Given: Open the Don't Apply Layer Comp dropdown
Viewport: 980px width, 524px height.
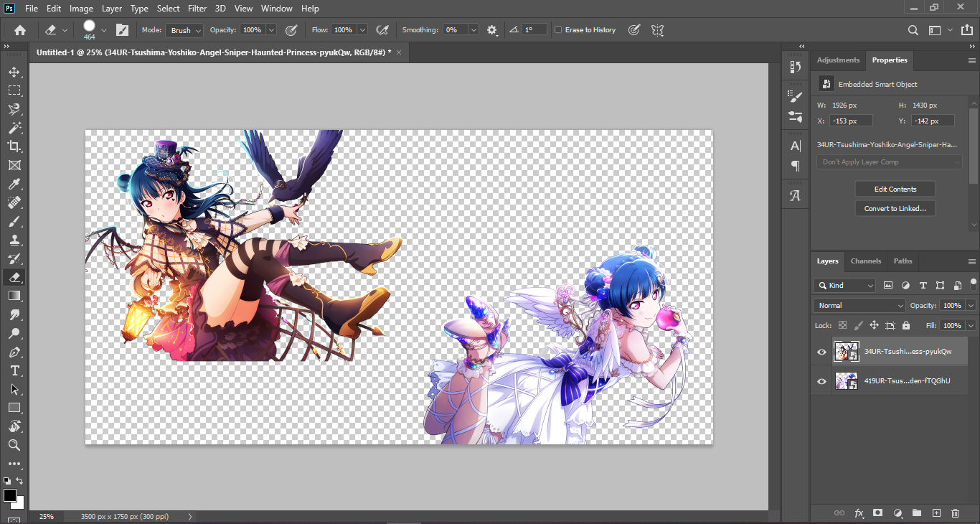Looking at the screenshot, I should 890,162.
